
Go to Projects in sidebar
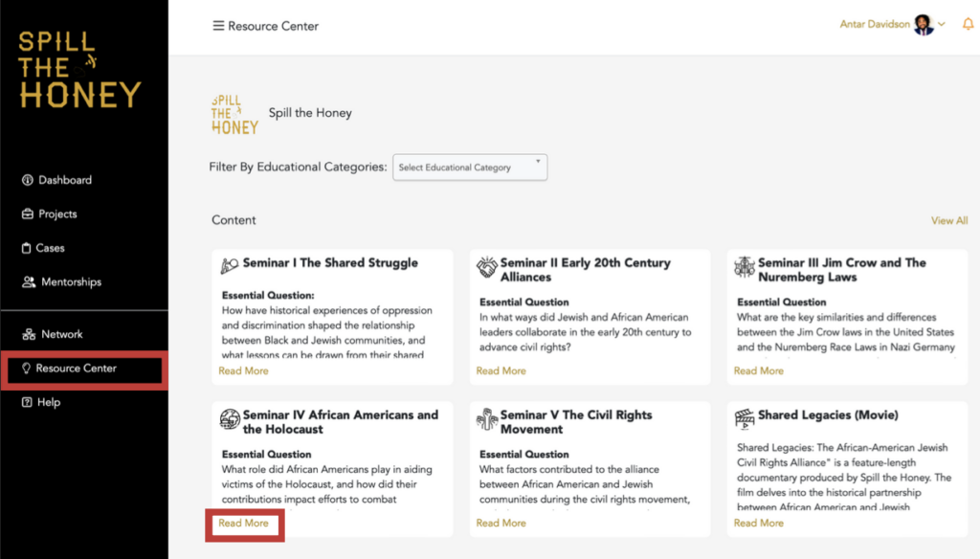[57, 214]
